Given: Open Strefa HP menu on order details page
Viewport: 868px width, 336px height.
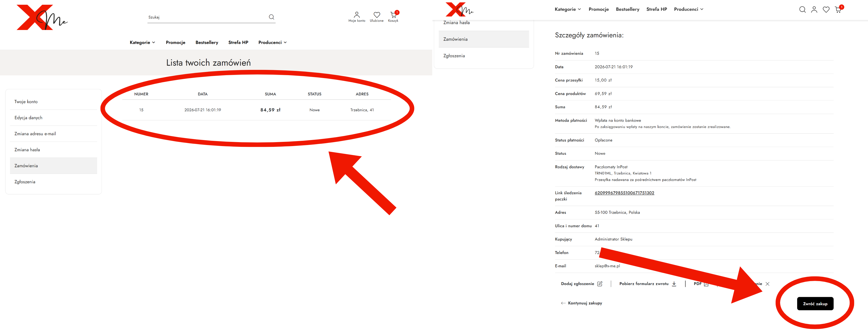Looking at the screenshot, I should [x=657, y=9].
